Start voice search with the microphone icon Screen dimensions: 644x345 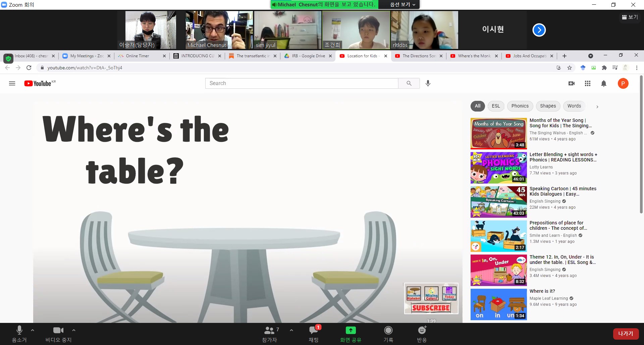[x=428, y=83]
